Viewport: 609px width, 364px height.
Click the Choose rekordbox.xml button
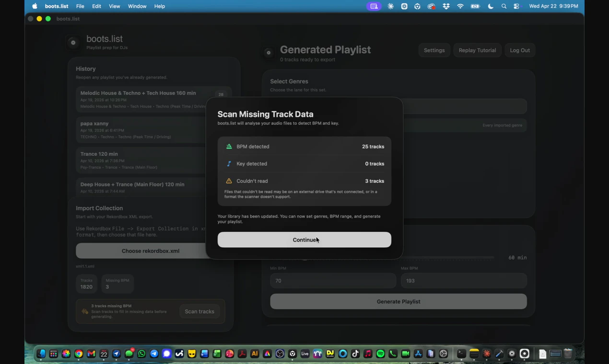pyautogui.click(x=150, y=250)
